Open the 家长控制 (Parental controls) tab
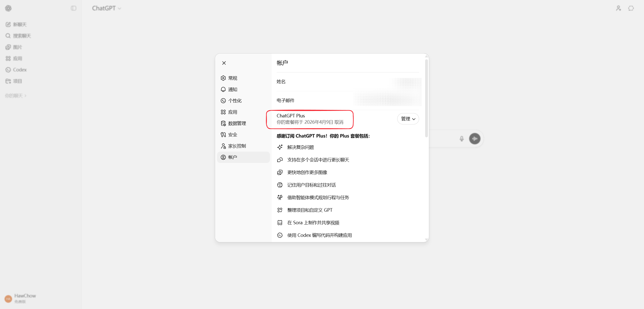This screenshot has height=309, width=644. (x=237, y=146)
